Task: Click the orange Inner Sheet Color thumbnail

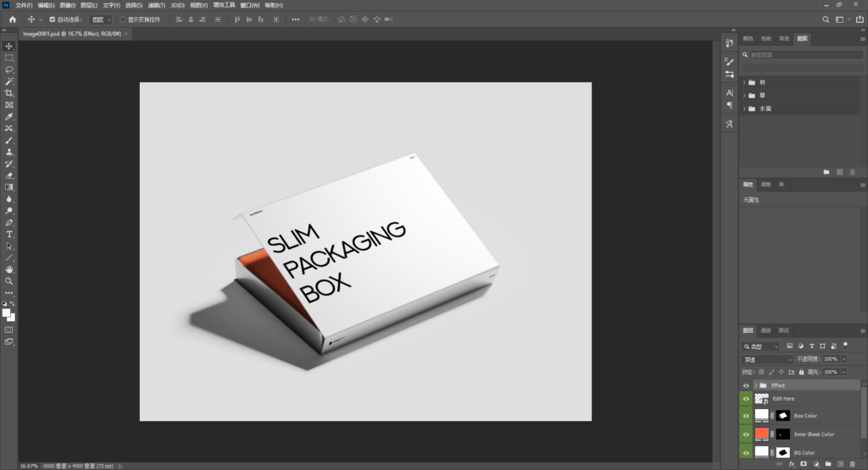Action: pos(762,434)
